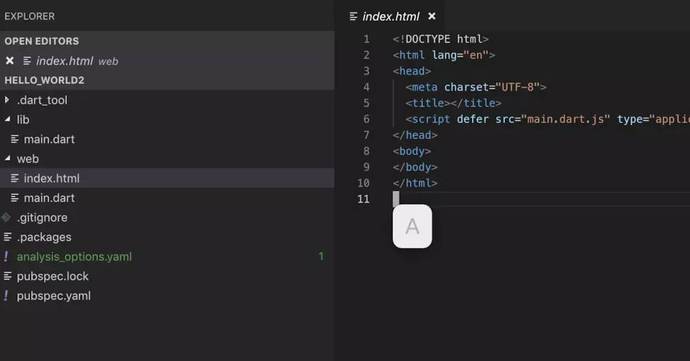
Task: Click the yaml exclamation icon beside pubspec.yaml
Action: point(6,295)
